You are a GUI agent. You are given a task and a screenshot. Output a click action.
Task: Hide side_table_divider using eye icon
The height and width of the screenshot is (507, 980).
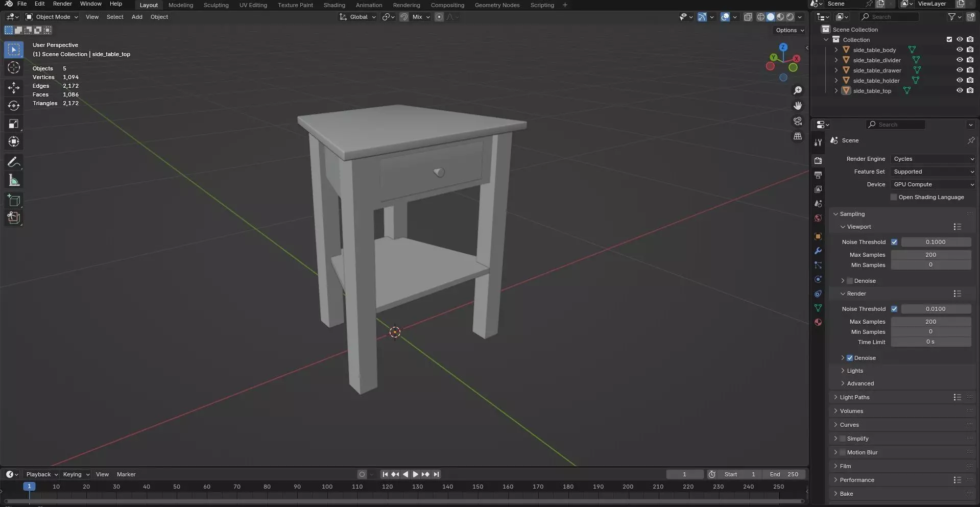[960, 60]
